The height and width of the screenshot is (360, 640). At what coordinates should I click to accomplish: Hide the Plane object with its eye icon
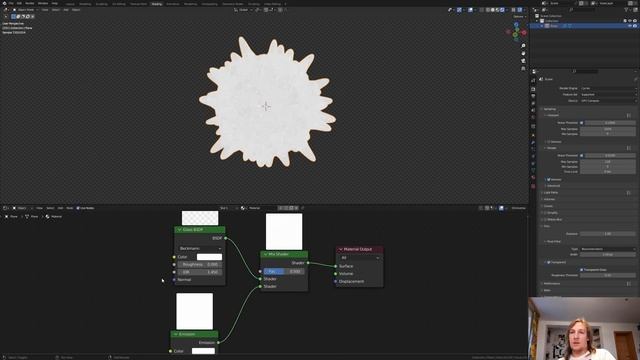pos(630,26)
